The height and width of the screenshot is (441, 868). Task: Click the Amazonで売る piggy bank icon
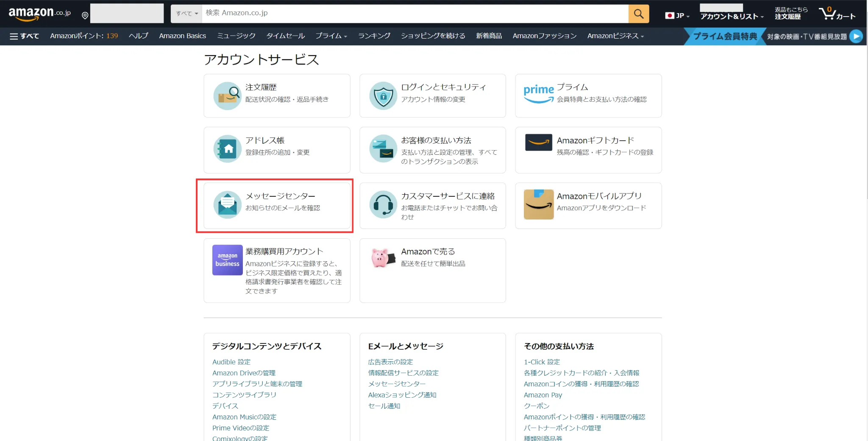[x=383, y=258]
